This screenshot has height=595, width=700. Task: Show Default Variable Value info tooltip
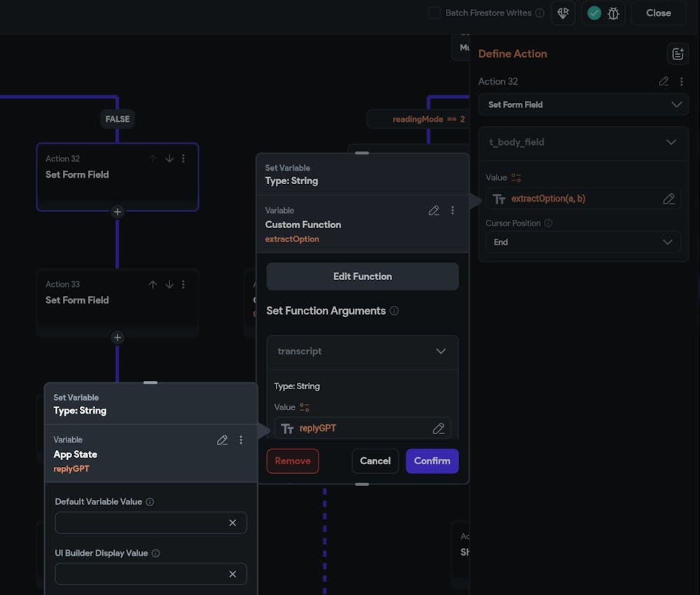[150, 502]
